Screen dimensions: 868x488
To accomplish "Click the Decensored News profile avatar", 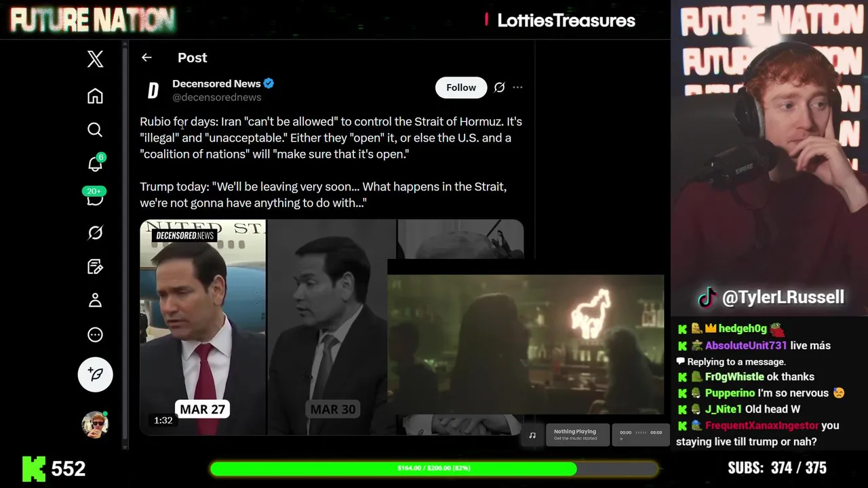I will click(153, 90).
